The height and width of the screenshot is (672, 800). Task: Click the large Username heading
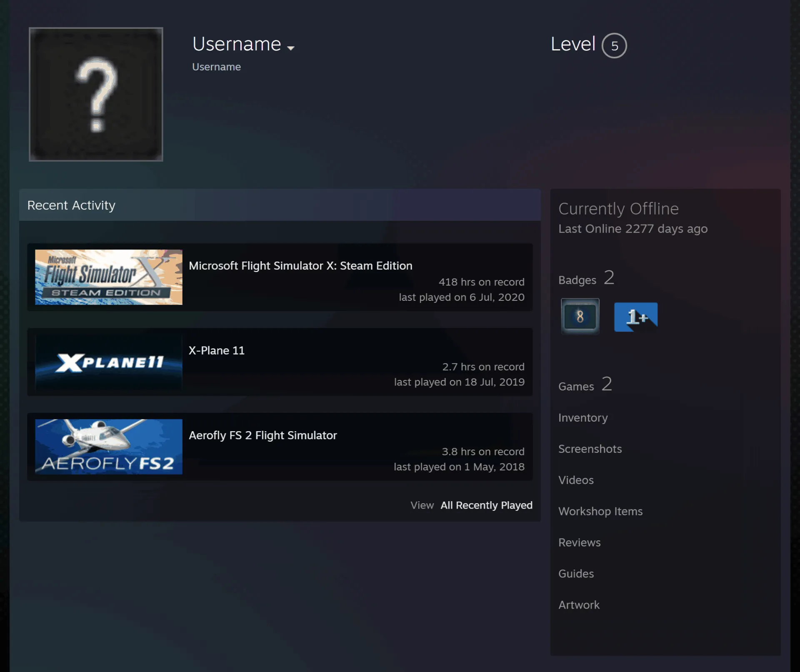(237, 44)
